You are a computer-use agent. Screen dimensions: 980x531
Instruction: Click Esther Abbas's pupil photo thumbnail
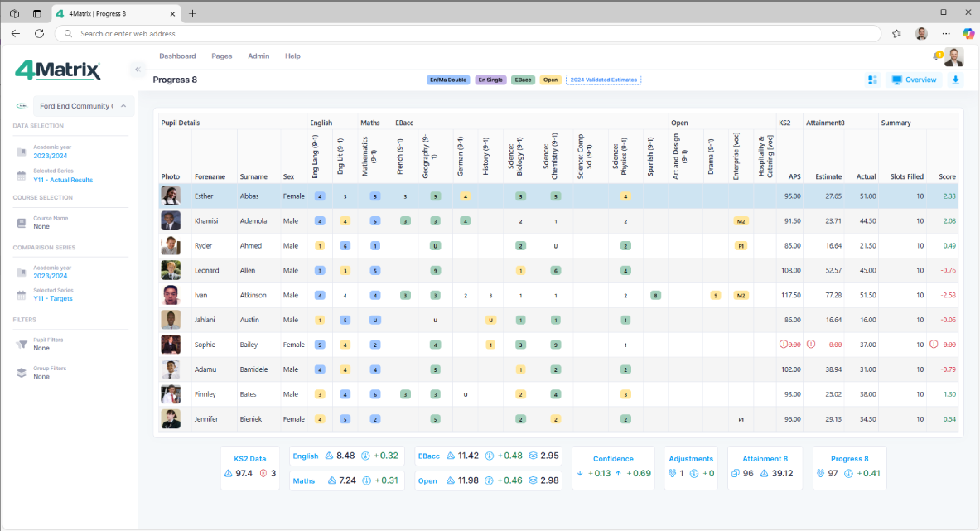[x=171, y=196]
